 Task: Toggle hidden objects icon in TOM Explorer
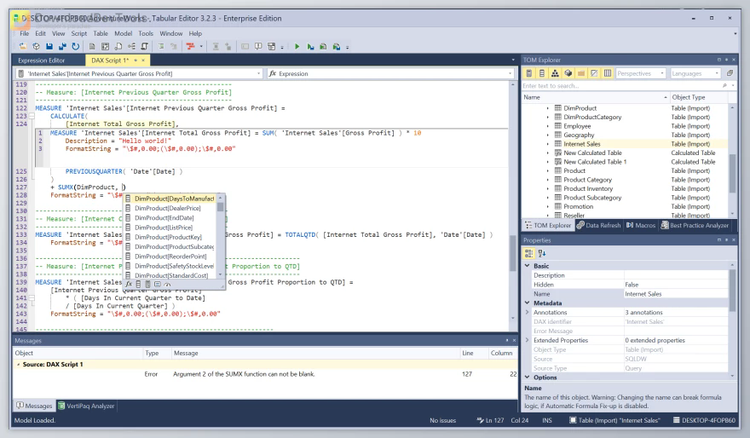(594, 73)
